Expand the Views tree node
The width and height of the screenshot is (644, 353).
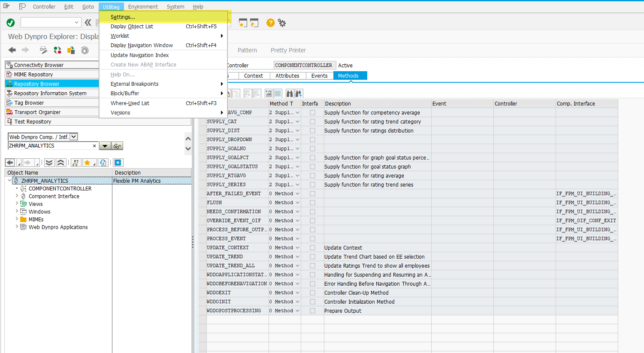(x=17, y=204)
